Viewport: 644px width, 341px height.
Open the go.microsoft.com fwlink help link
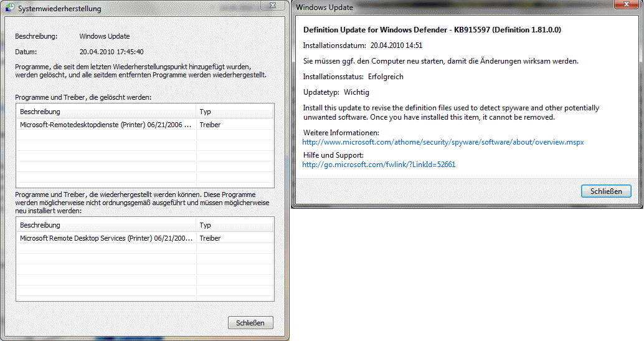pyautogui.click(x=379, y=165)
